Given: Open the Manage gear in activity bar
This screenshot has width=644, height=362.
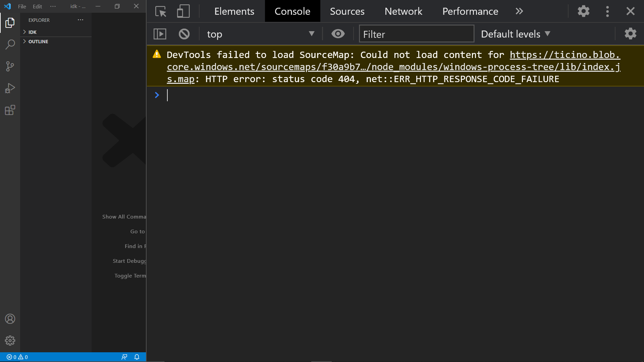Looking at the screenshot, I should tap(10, 341).
